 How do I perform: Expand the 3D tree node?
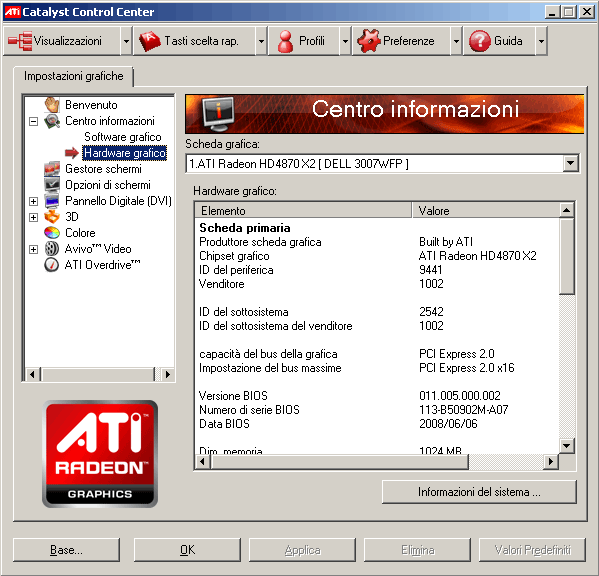coord(34,217)
